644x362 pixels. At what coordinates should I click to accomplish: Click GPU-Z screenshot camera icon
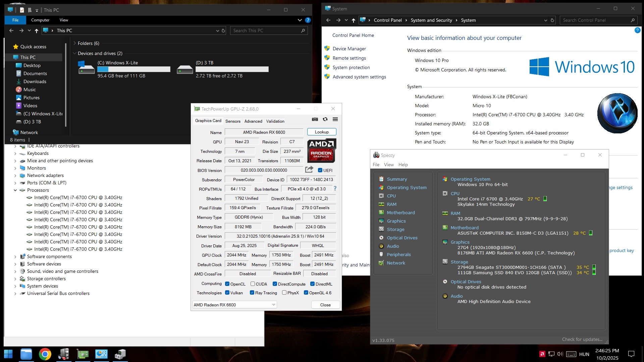click(x=315, y=119)
